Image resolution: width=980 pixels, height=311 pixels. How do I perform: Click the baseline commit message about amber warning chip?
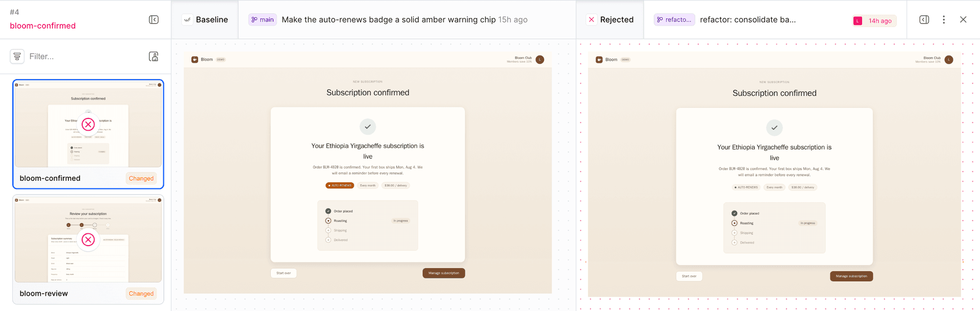[x=388, y=19]
